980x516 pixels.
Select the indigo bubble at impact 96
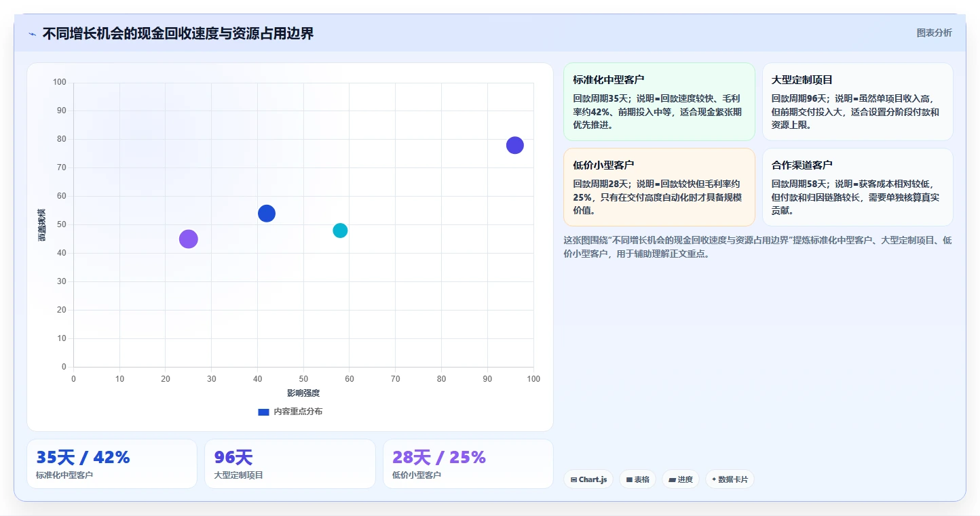(x=515, y=145)
